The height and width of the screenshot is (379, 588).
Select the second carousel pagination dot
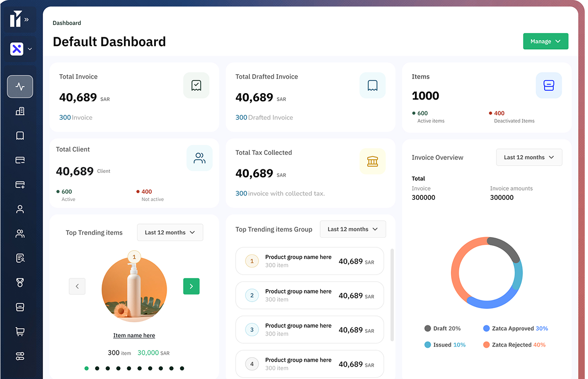(x=97, y=368)
